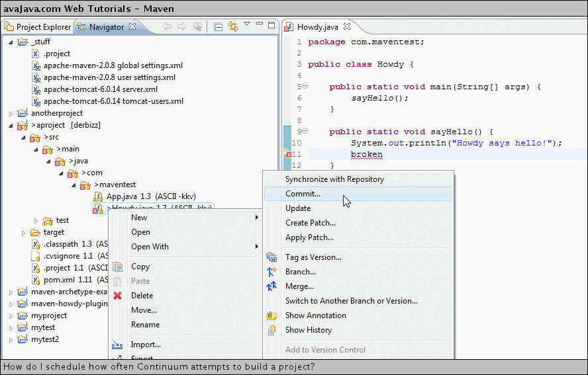
Task: Click the mytest project folder icon
Action: 23,327
